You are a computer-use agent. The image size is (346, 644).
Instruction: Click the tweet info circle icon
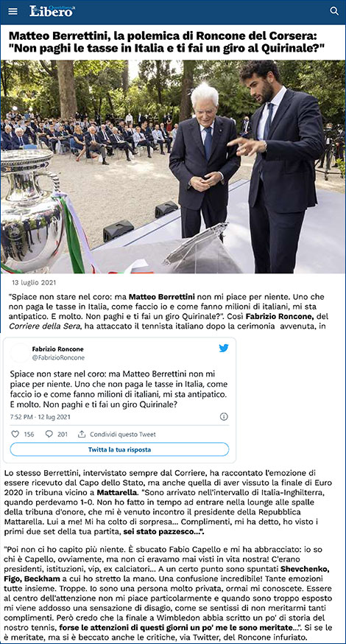click(x=224, y=416)
